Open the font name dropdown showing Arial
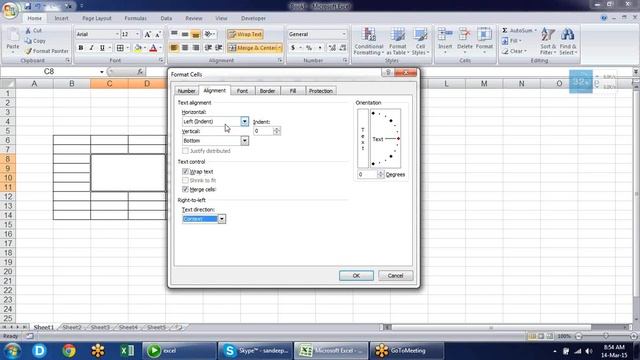 pyautogui.click(x=117, y=34)
